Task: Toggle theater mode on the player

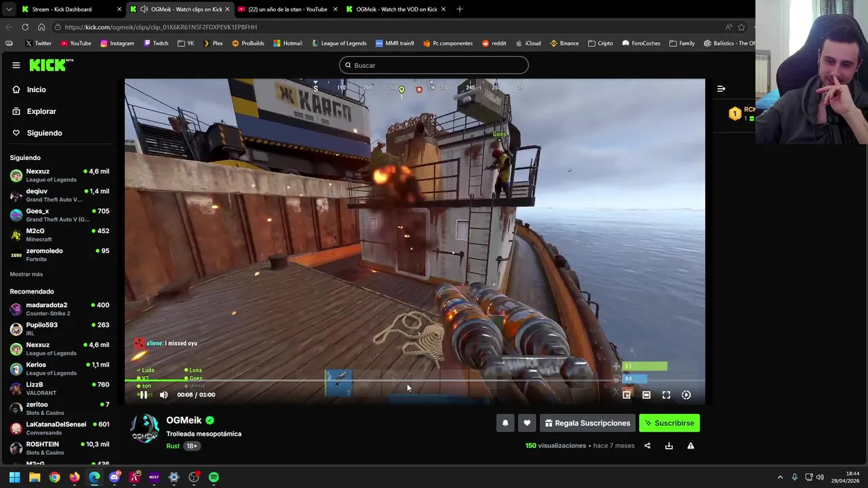Action: [x=646, y=394]
